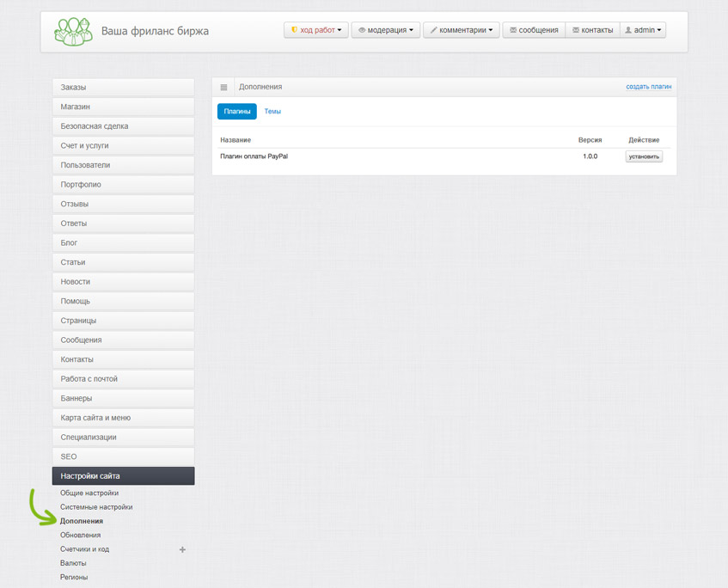Collapse the Настройки сайта section
The width and height of the screenshot is (728, 588).
click(x=124, y=476)
